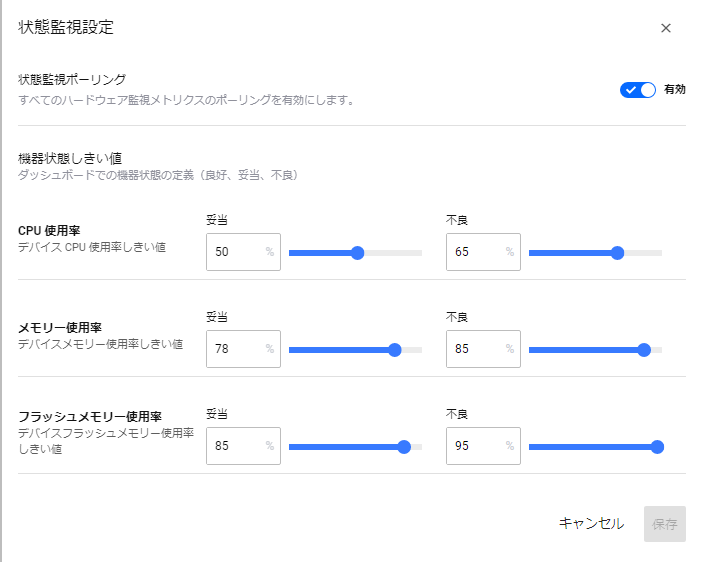
Task: Click the 保存 button
Action: tap(665, 524)
